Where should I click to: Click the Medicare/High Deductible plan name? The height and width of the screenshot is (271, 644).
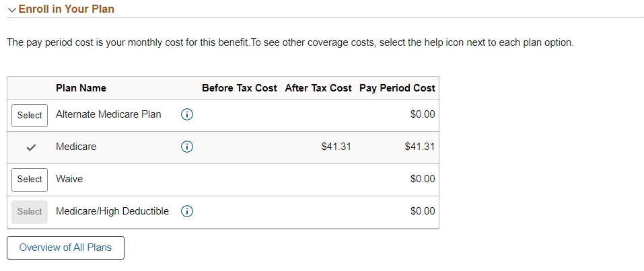point(112,211)
